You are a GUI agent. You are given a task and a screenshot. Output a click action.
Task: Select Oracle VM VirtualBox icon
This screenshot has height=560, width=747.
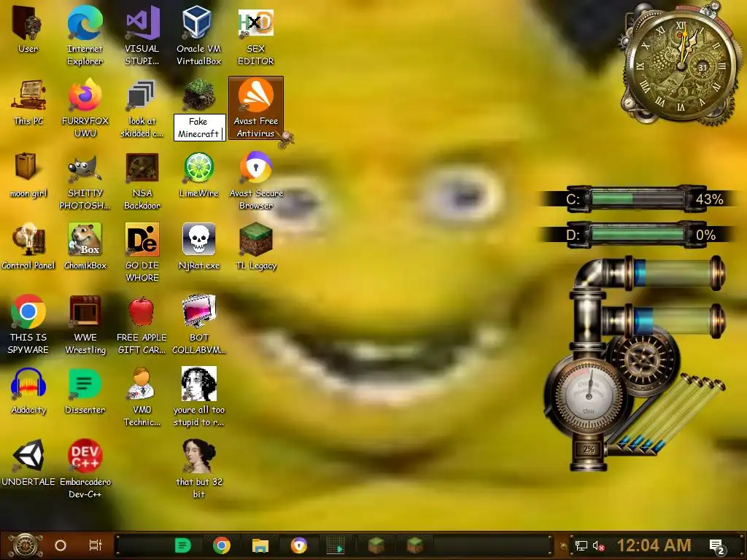pos(198,23)
